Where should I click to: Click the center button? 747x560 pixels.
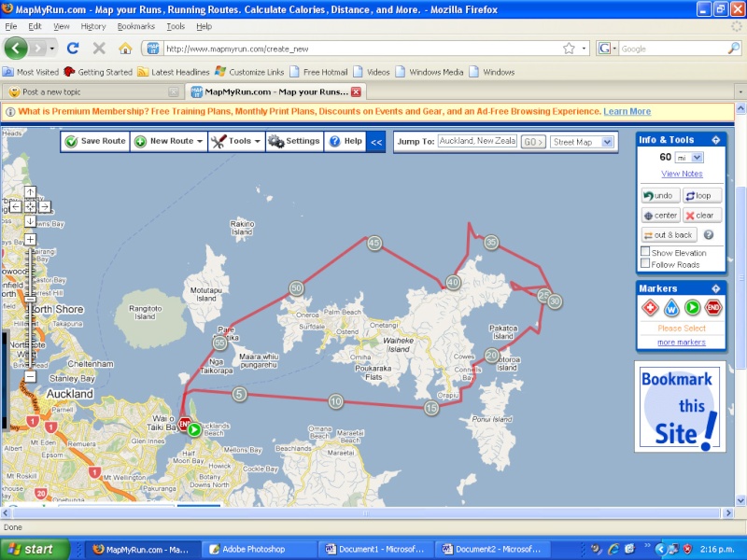pyautogui.click(x=660, y=216)
